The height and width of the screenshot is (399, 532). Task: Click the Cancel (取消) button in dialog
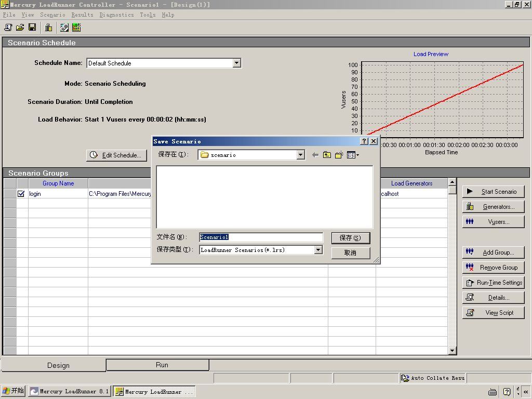coord(351,253)
